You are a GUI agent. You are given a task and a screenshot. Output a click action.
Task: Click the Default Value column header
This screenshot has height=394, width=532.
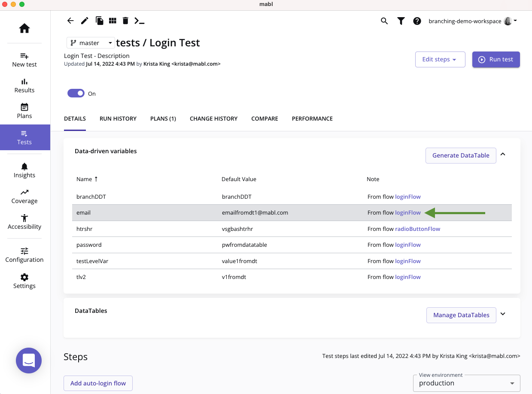(x=239, y=179)
